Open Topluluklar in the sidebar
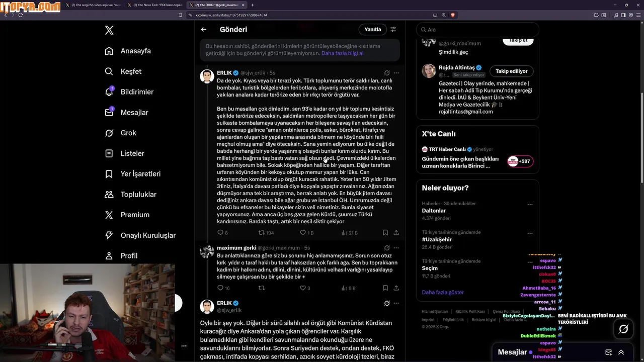 click(130, 195)
